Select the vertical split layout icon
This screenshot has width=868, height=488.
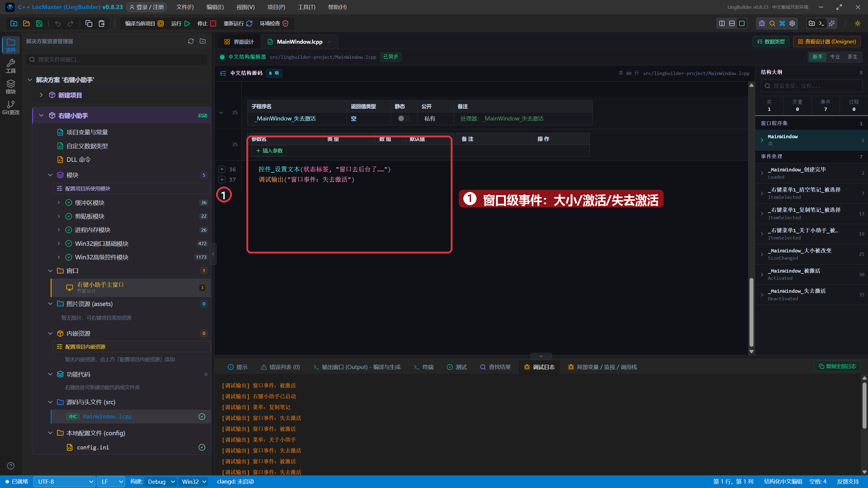coord(722,23)
